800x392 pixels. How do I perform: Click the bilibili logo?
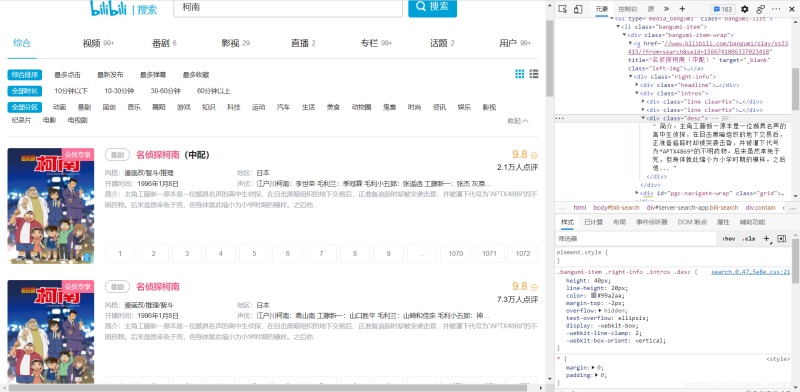coord(108,8)
